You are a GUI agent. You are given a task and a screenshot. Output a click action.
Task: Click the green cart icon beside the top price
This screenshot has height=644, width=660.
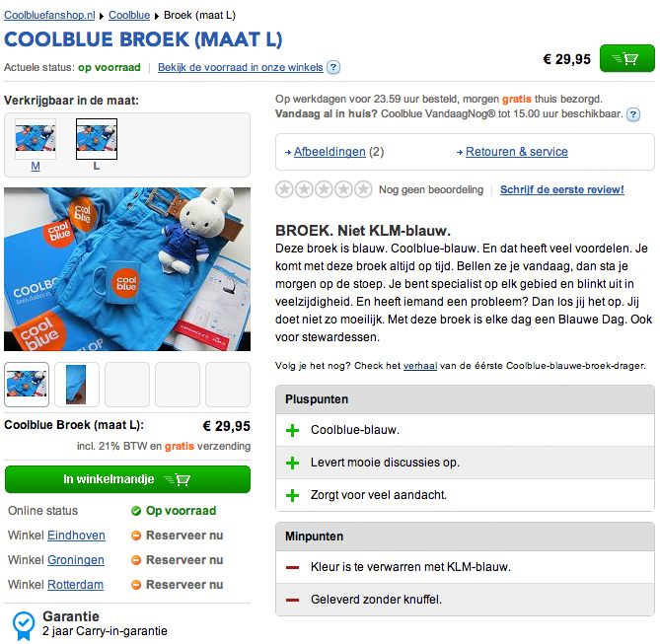click(626, 59)
